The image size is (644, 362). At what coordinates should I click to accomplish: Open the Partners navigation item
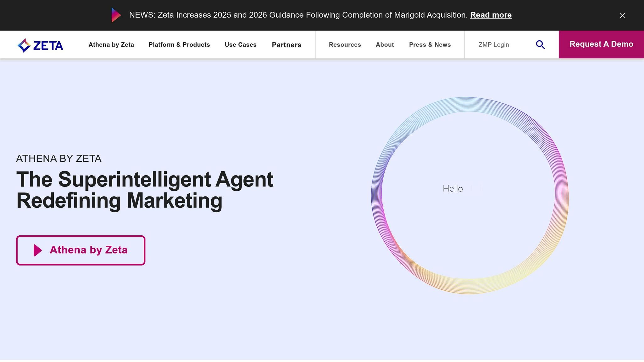pos(286,45)
